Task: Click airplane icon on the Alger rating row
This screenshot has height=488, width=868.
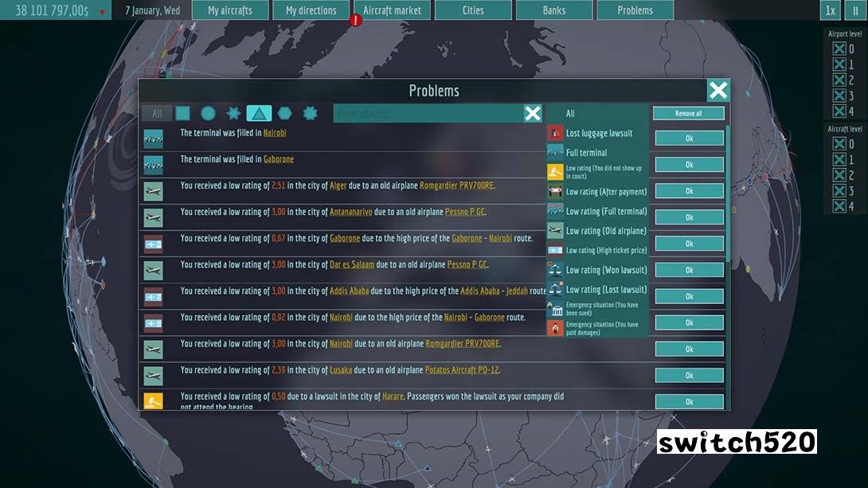Action: tap(154, 191)
